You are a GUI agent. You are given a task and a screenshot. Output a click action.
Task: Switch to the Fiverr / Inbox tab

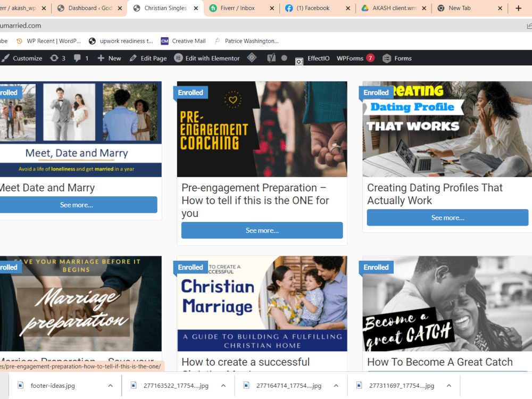(242, 8)
